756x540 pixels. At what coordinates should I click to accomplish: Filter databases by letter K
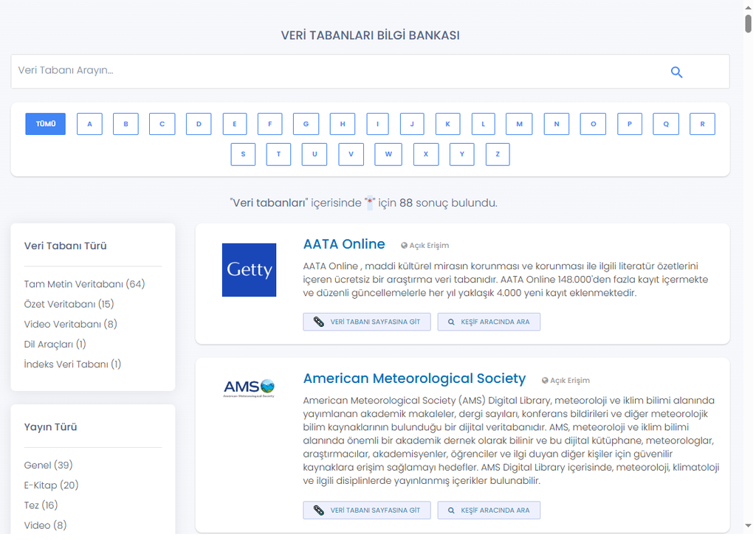448,124
